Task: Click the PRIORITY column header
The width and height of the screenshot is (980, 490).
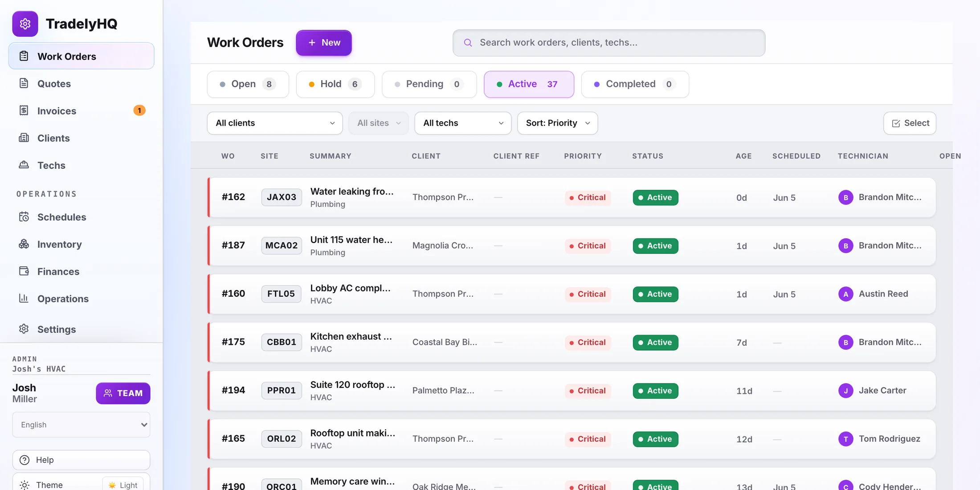Action: (583, 156)
